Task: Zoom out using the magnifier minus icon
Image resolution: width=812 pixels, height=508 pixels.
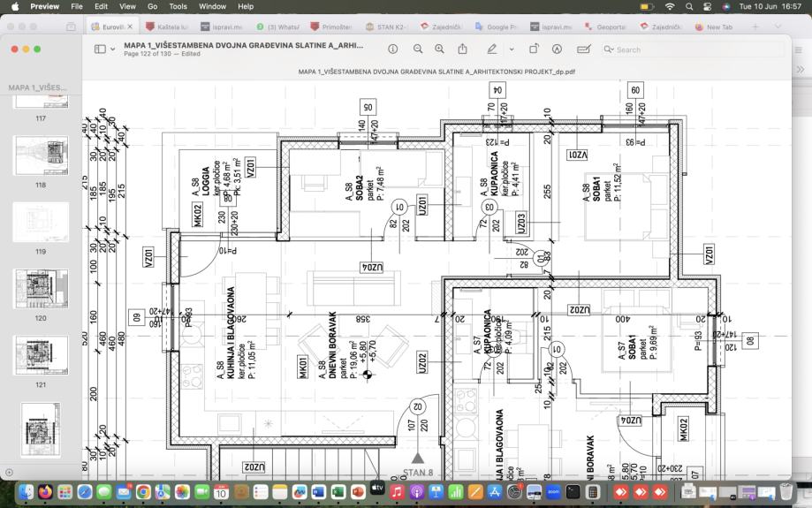Action: (418, 49)
